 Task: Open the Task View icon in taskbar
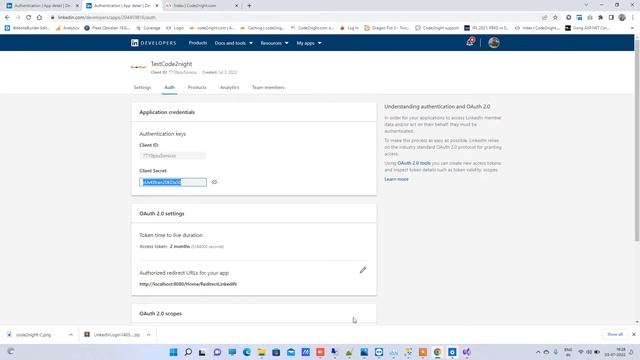[202, 352]
